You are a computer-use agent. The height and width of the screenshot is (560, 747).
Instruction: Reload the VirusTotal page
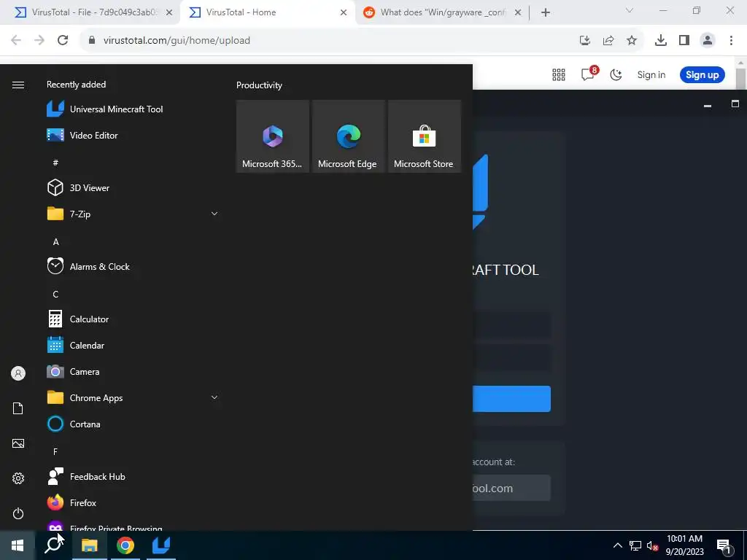pyautogui.click(x=63, y=41)
